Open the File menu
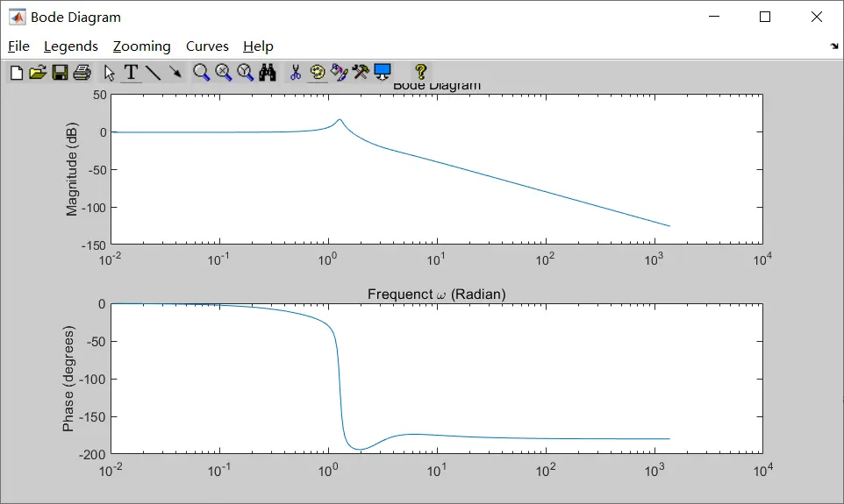The height and width of the screenshot is (504, 844). pyautogui.click(x=18, y=46)
